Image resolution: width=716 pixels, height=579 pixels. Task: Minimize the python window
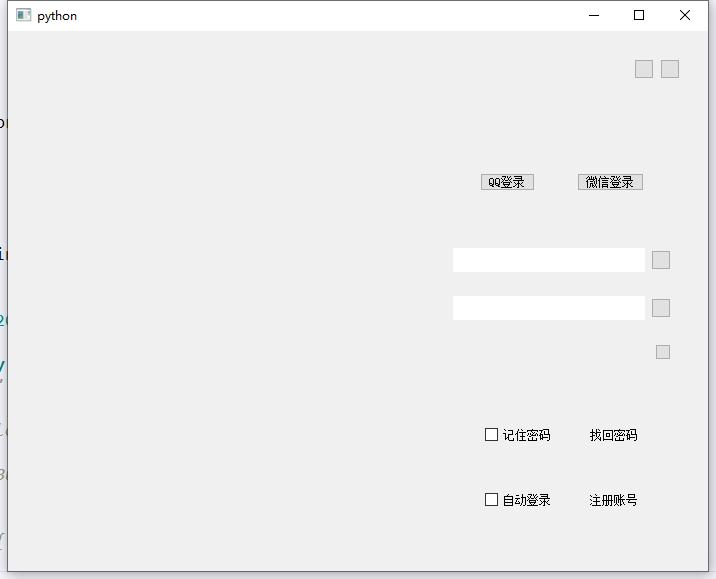coord(594,15)
